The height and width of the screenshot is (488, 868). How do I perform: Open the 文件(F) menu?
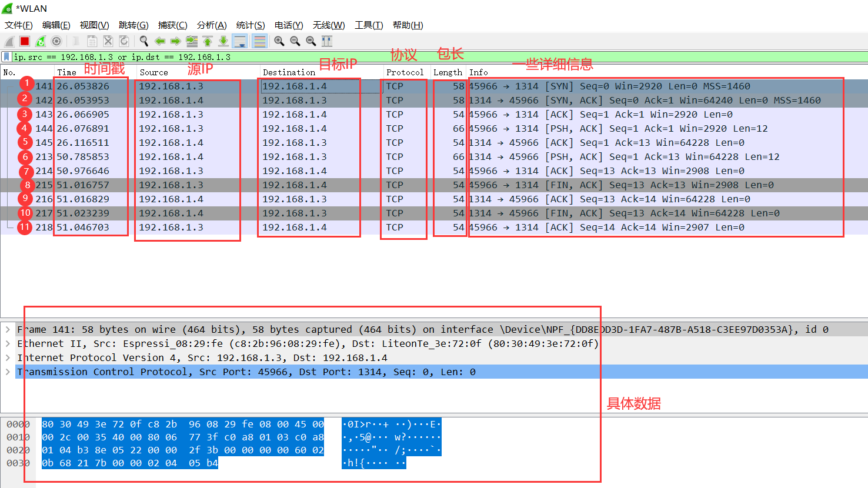click(19, 25)
